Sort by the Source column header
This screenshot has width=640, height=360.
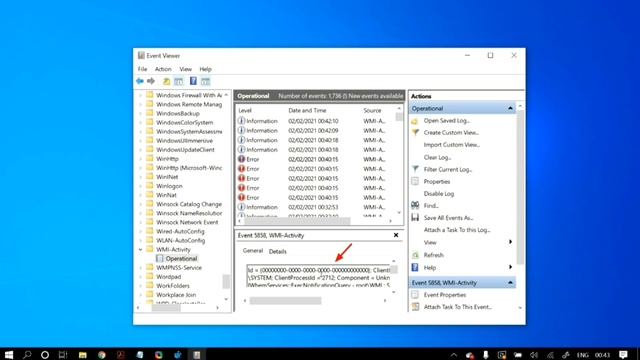point(372,111)
